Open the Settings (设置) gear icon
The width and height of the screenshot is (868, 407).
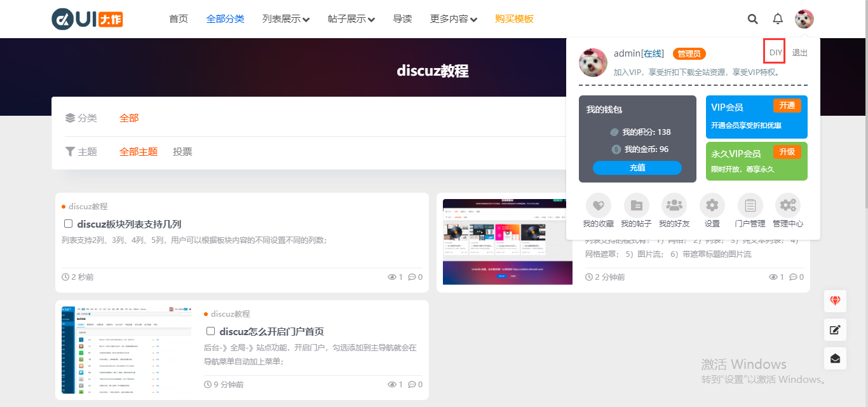(x=712, y=205)
